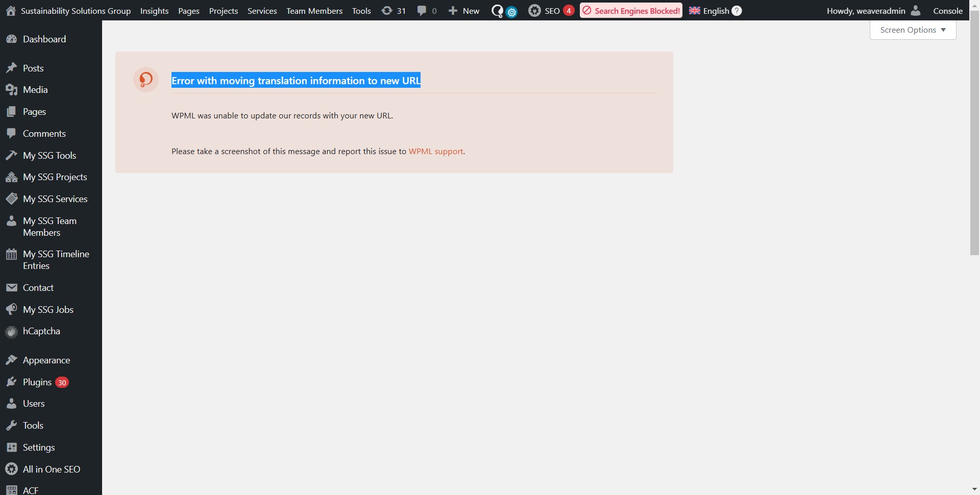The height and width of the screenshot is (495, 980).
Task: Click the WPML logo icon in the error notice
Action: [x=146, y=80]
